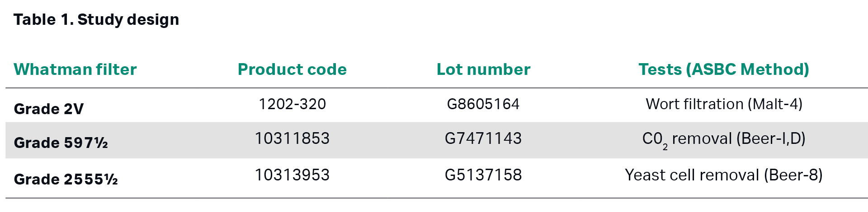Click the "Table 1. Study design" title
Viewport: 868px width, 212px height.
pyautogui.click(x=96, y=19)
